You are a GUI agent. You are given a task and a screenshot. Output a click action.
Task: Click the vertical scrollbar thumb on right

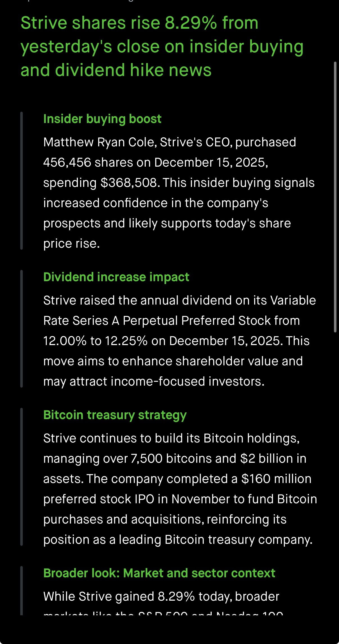335,197
